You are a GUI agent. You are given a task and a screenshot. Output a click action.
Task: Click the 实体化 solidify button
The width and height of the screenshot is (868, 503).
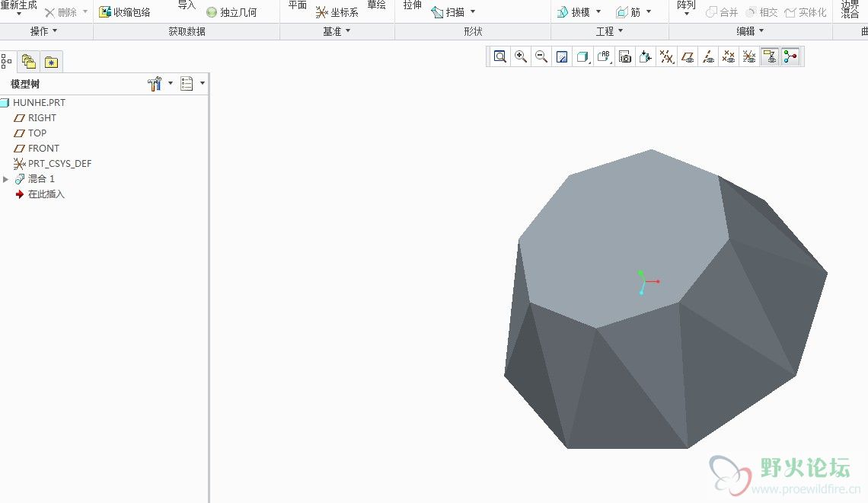[x=806, y=12]
